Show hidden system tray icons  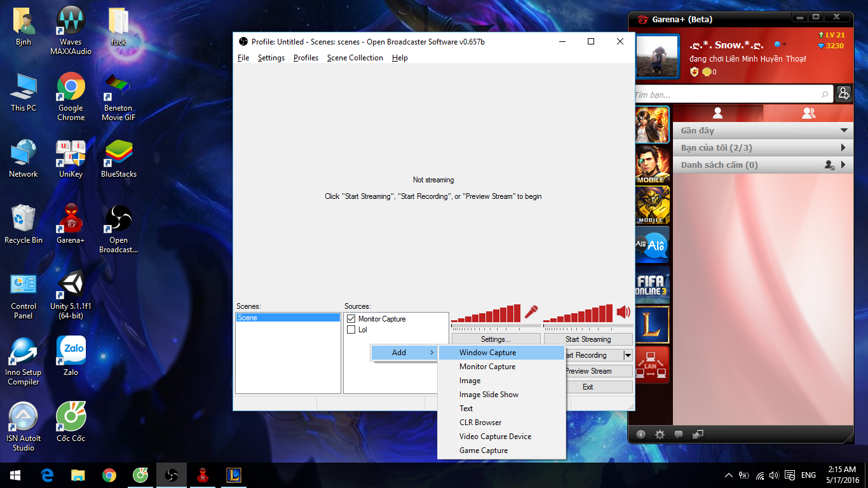(729, 475)
